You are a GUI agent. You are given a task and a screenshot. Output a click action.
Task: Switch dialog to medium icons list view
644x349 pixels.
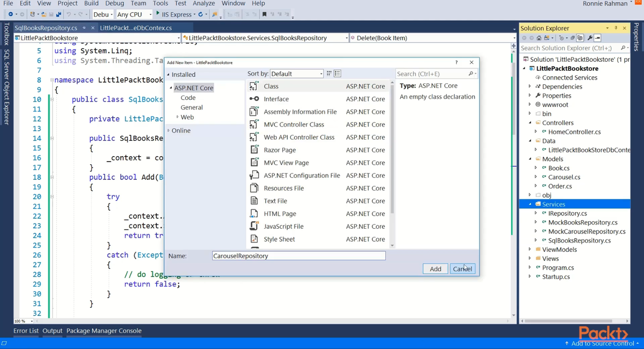[x=338, y=74]
